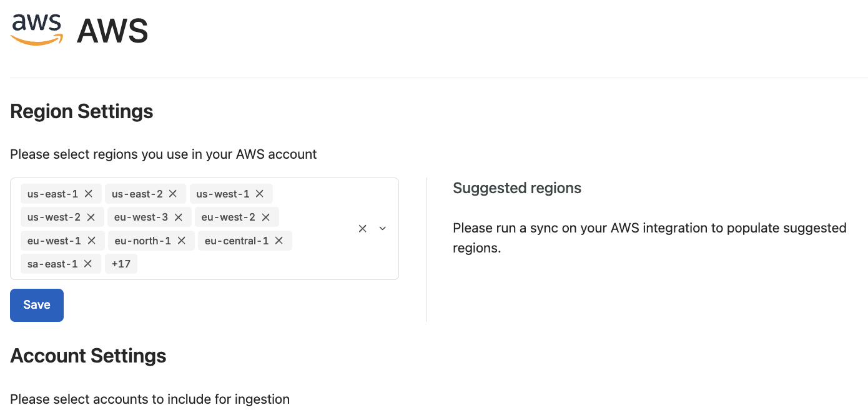Click inside the region select field
868x415 pixels.
click(x=204, y=229)
